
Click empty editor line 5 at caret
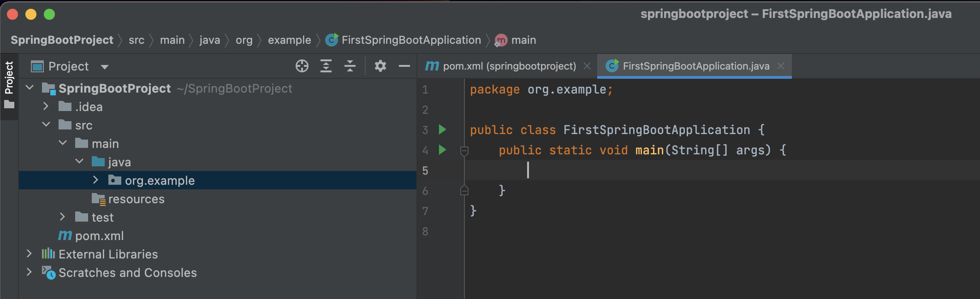tap(722, 170)
